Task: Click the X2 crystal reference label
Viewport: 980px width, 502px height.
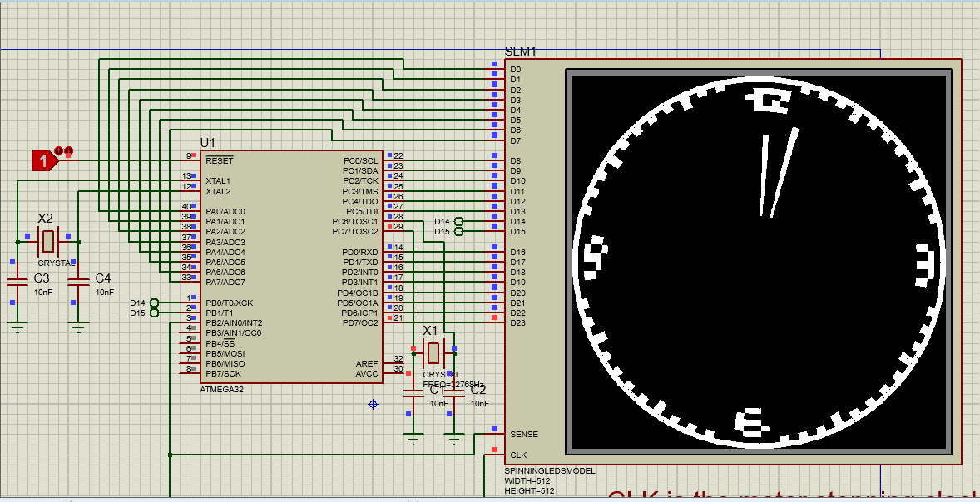Action: [45, 219]
